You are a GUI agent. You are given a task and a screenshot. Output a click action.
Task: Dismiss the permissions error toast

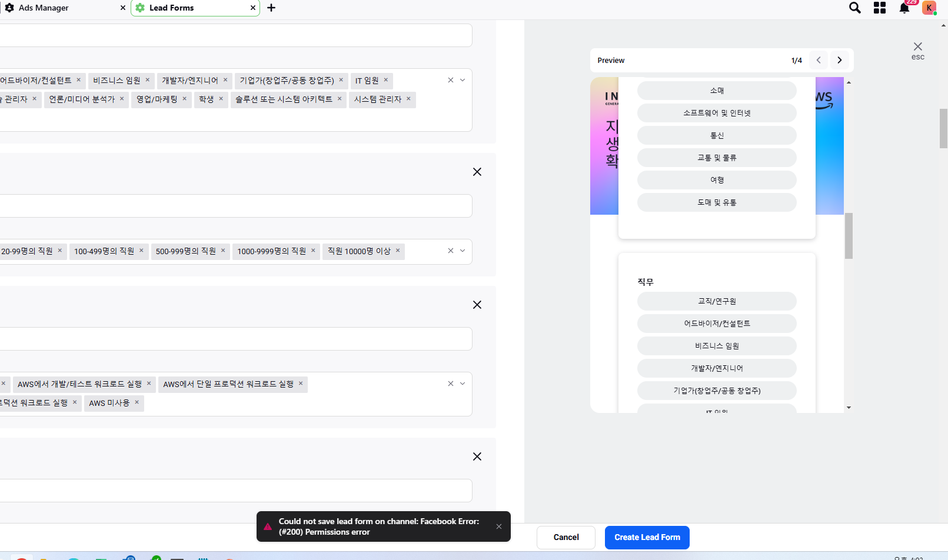pyautogui.click(x=499, y=526)
